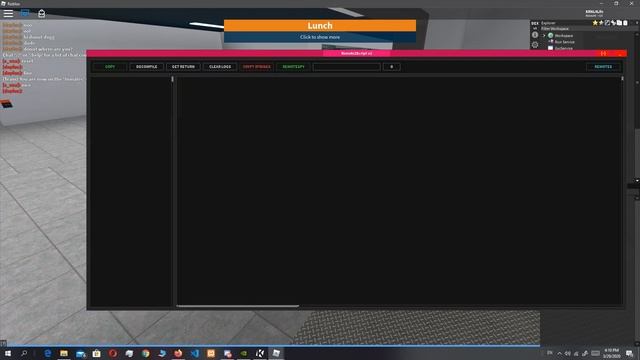
Task: Click the white sparkle icon in Dex toolbar
Action: click(x=613, y=23)
